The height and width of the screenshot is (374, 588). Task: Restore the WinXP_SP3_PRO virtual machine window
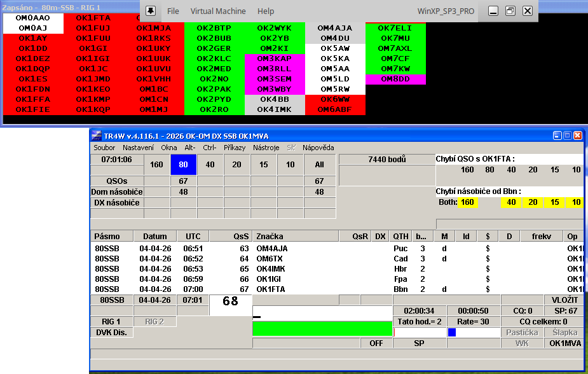click(x=510, y=11)
